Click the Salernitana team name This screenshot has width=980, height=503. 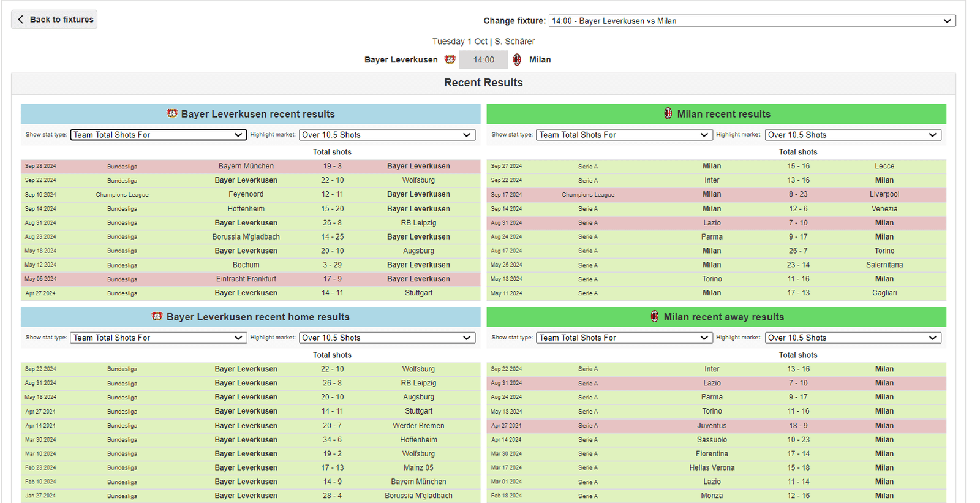tap(884, 265)
